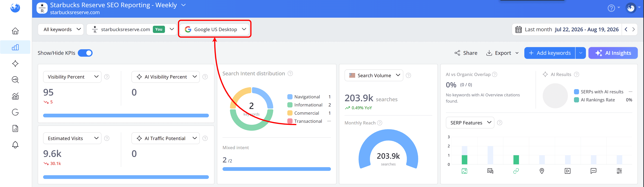Click help icon beside Search Intent distribution
The image size is (644, 187).
click(x=290, y=73)
